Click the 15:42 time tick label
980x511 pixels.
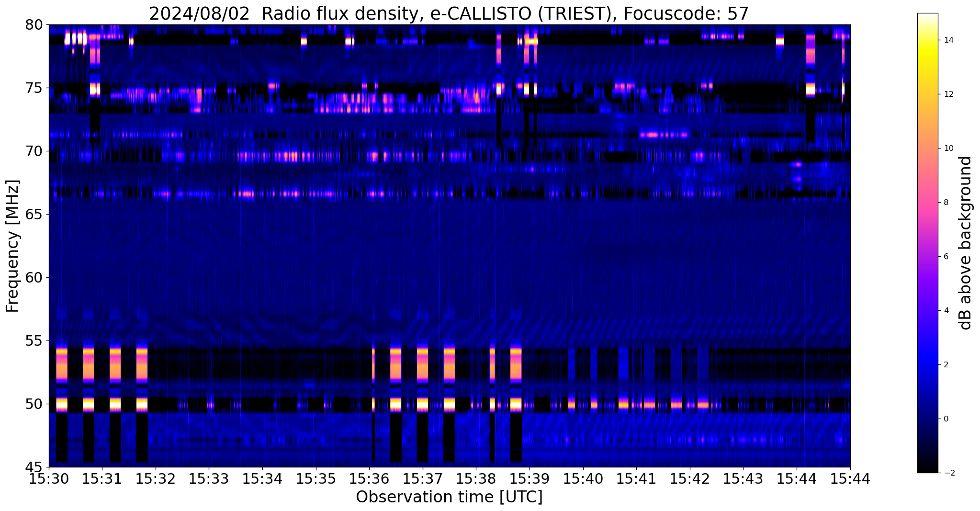point(690,478)
